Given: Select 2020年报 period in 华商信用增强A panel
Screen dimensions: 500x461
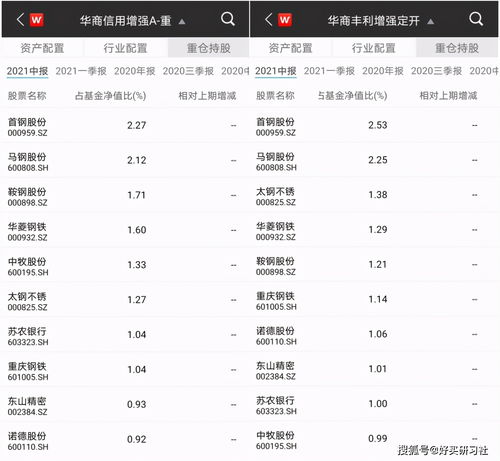Looking at the screenshot, I should coord(135,71).
